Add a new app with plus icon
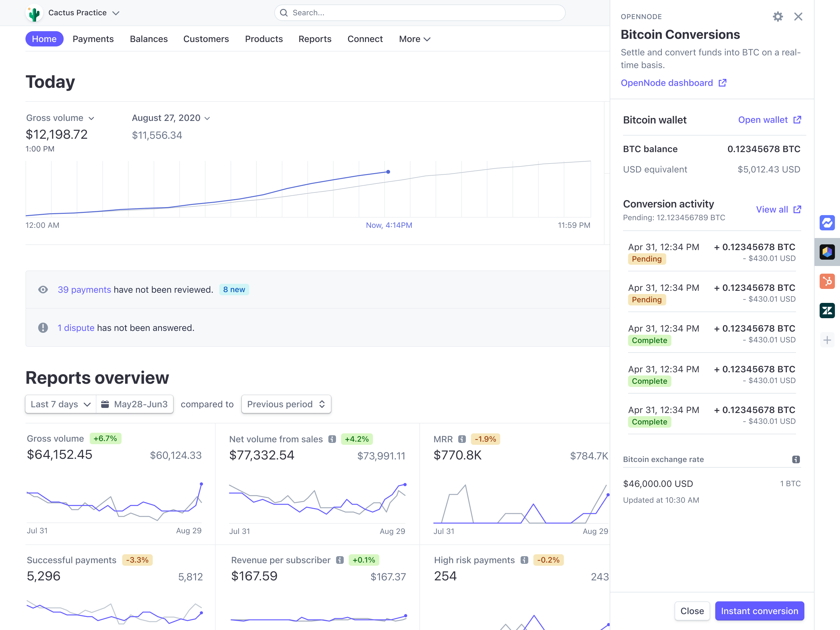This screenshot has width=840, height=630. point(827,340)
